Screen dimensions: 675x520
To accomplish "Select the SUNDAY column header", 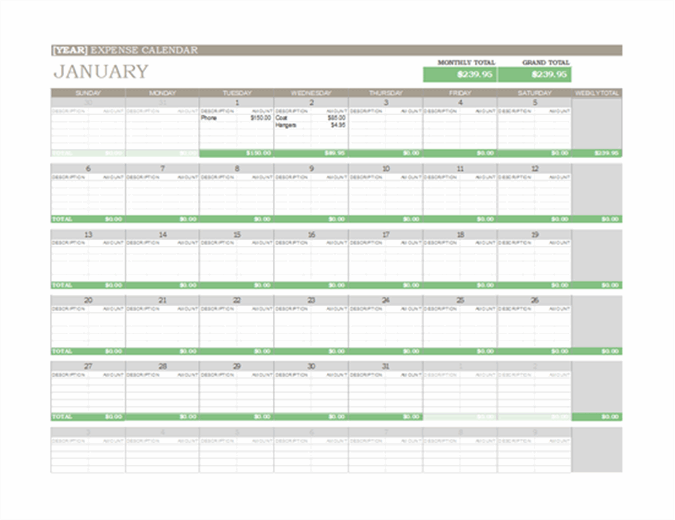I will coord(88,93).
